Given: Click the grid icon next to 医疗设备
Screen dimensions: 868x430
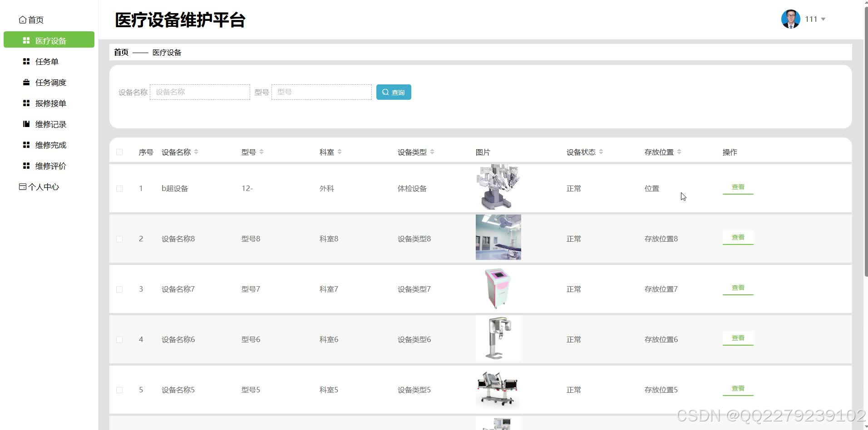Looking at the screenshot, I should pyautogui.click(x=26, y=40).
